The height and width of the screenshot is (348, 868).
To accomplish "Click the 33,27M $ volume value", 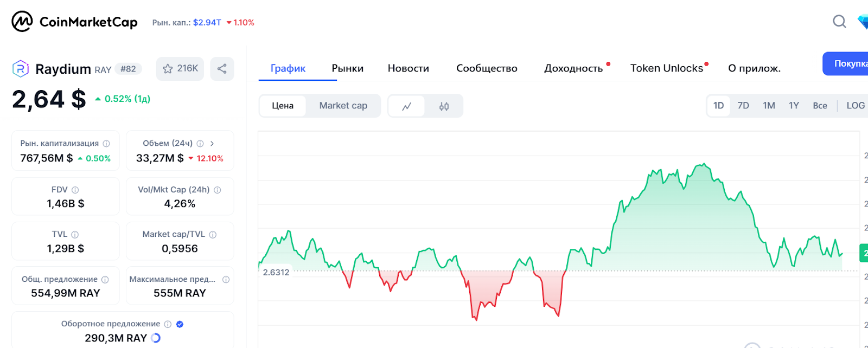I will 160,158.
